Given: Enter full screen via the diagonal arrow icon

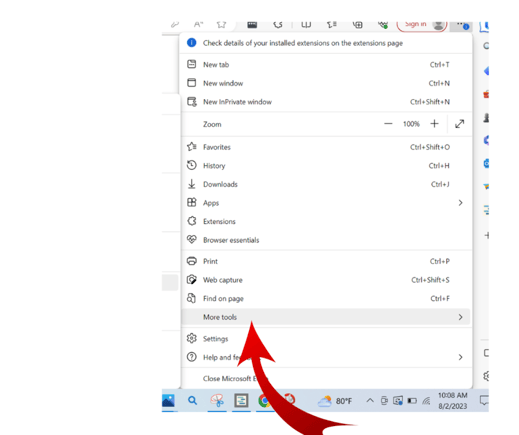Looking at the screenshot, I should [460, 124].
